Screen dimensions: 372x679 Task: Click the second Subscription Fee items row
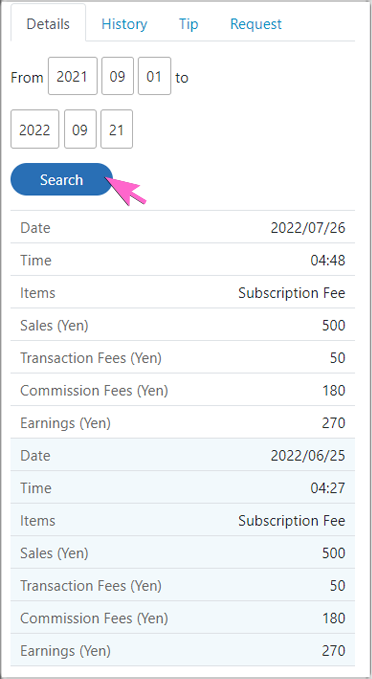click(x=183, y=520)
